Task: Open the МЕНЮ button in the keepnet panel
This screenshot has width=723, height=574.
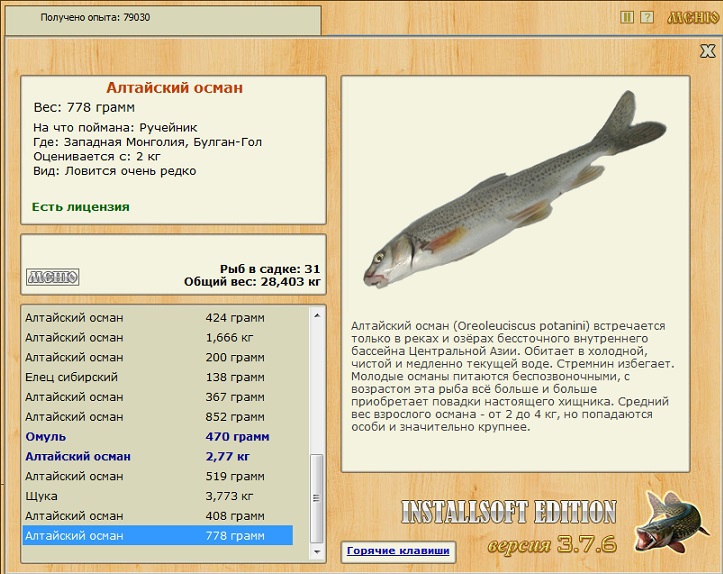Action: 53,277
